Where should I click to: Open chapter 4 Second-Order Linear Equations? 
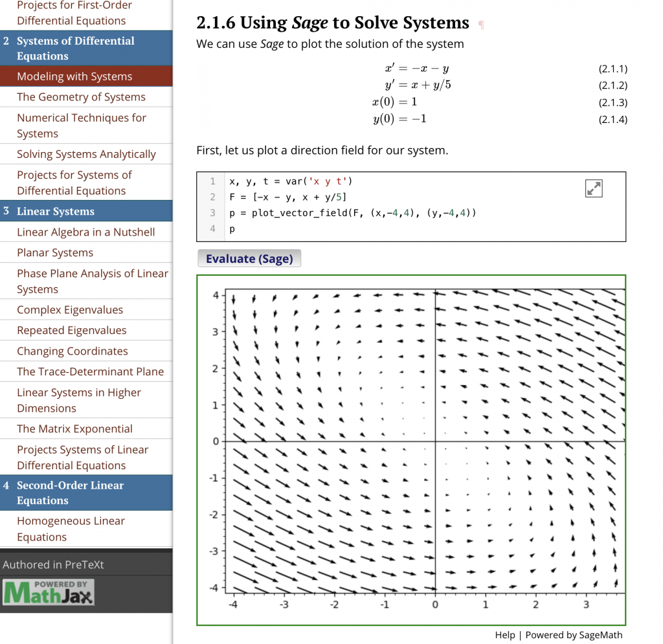click(86, 493)
